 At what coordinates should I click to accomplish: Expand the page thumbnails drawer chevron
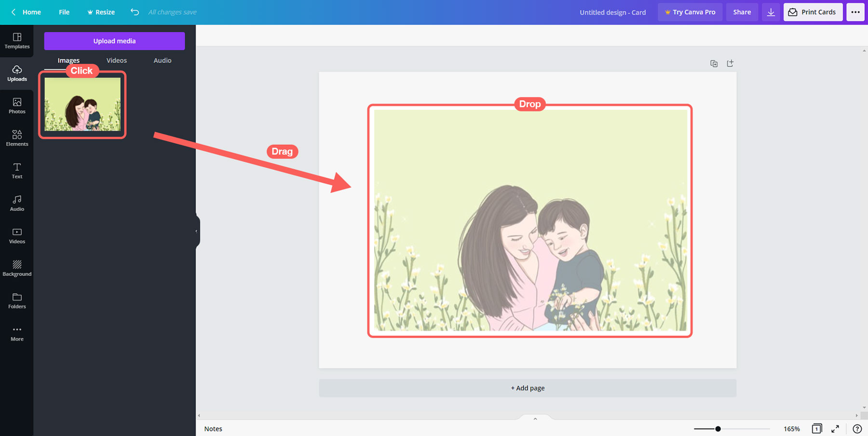tap(535, 419)
